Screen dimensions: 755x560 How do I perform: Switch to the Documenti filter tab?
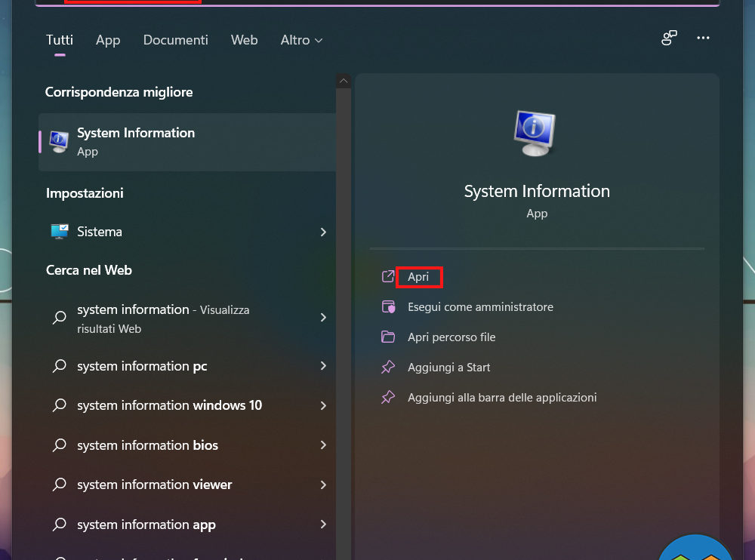175,40
